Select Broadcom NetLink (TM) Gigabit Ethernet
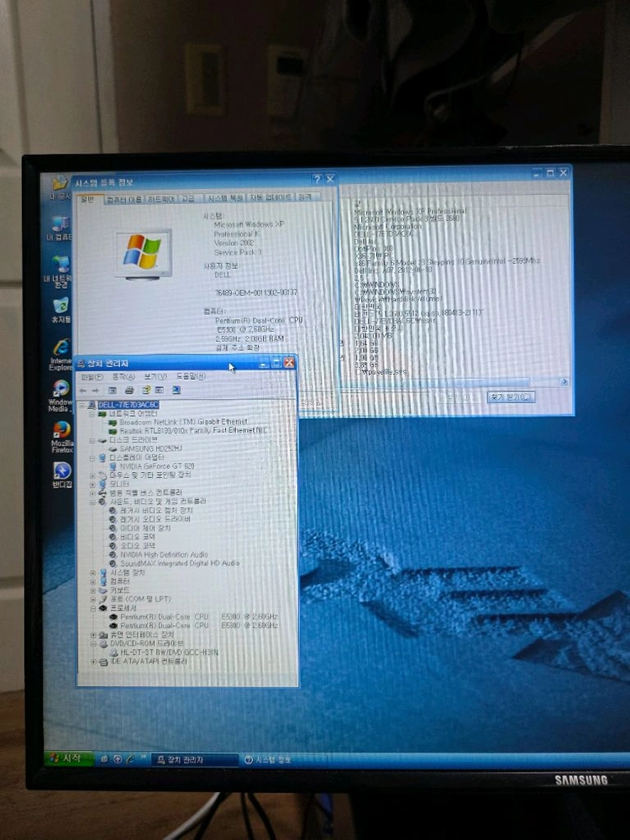The width and height of the screenshot is (630, 840). [183, 423]
